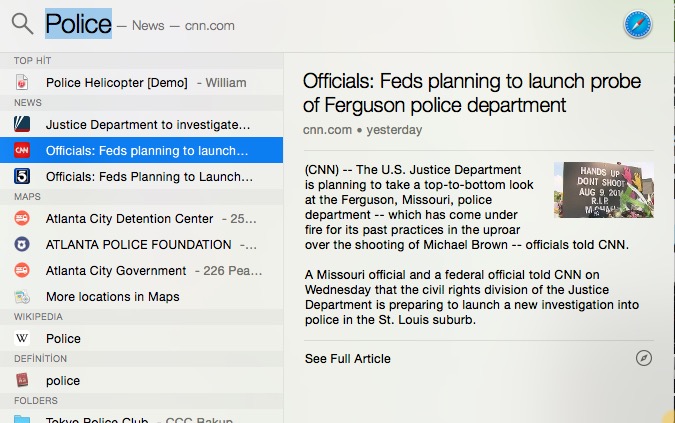The width and height of the screenshot is (675, 423).
Task: Click the ATLANTA POLICE FOUNDATION icon
Action: coord(22,244)
